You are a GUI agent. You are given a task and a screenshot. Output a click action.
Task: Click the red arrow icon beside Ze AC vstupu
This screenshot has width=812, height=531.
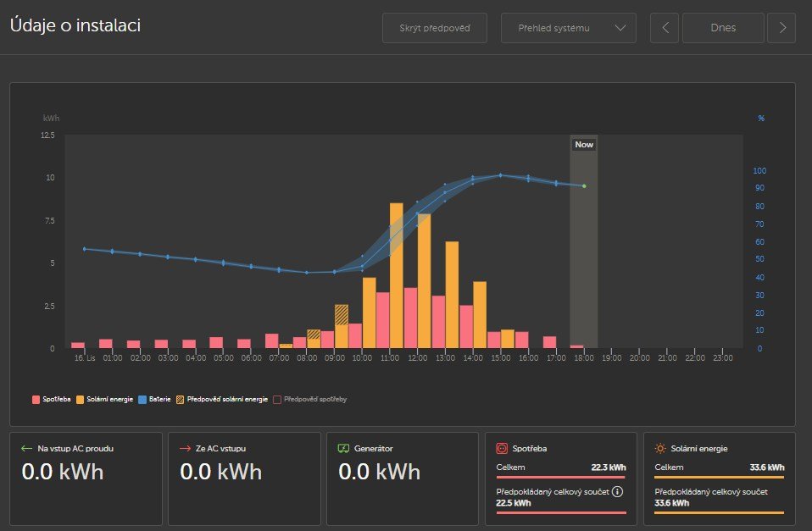click(x=183, y=448)
